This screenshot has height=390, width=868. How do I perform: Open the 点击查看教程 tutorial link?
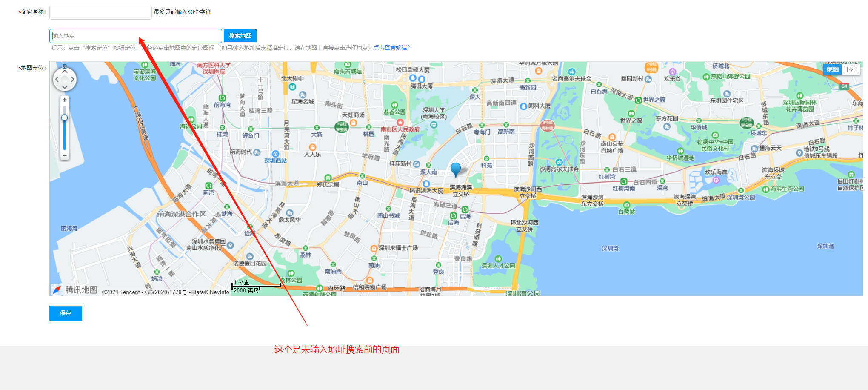(391, 48)
